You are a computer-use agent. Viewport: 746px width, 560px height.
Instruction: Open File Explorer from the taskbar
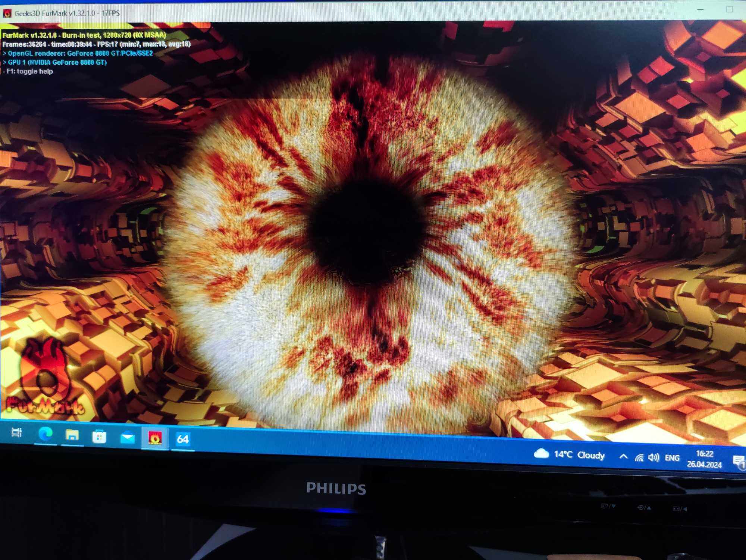coord(72,435)
